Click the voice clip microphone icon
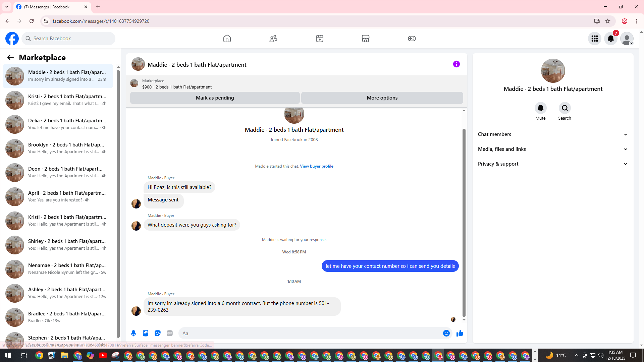The height and width of the screenshot is (362, 644). (133, 333)
